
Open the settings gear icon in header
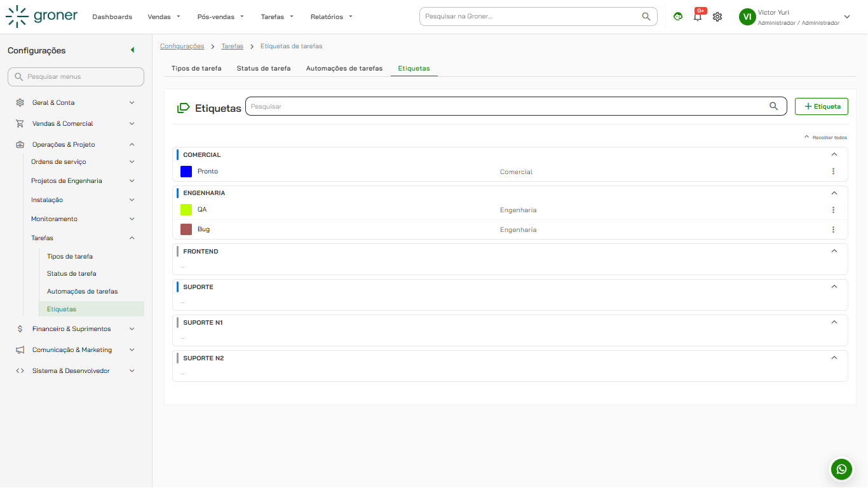point(717,17)
